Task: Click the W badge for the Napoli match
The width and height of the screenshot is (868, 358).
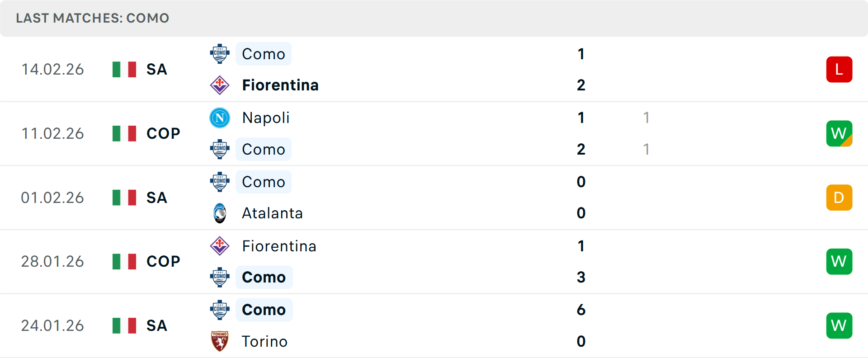Action: 839,133
